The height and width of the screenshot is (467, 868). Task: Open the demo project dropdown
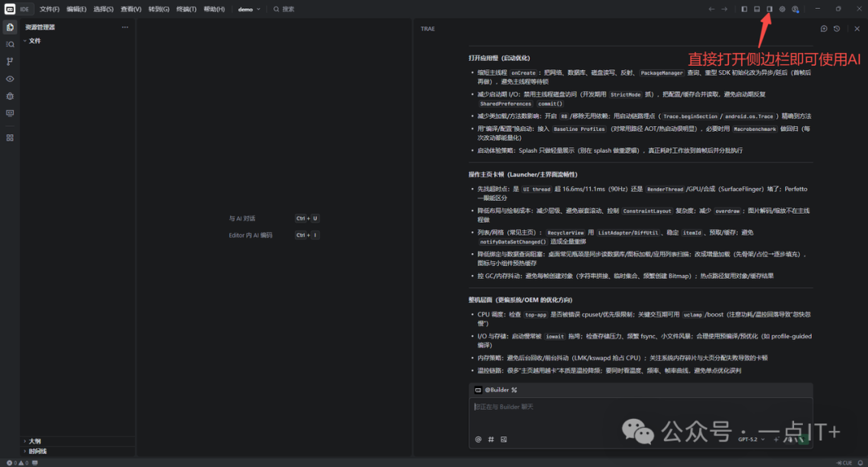[x=249, y=10]
